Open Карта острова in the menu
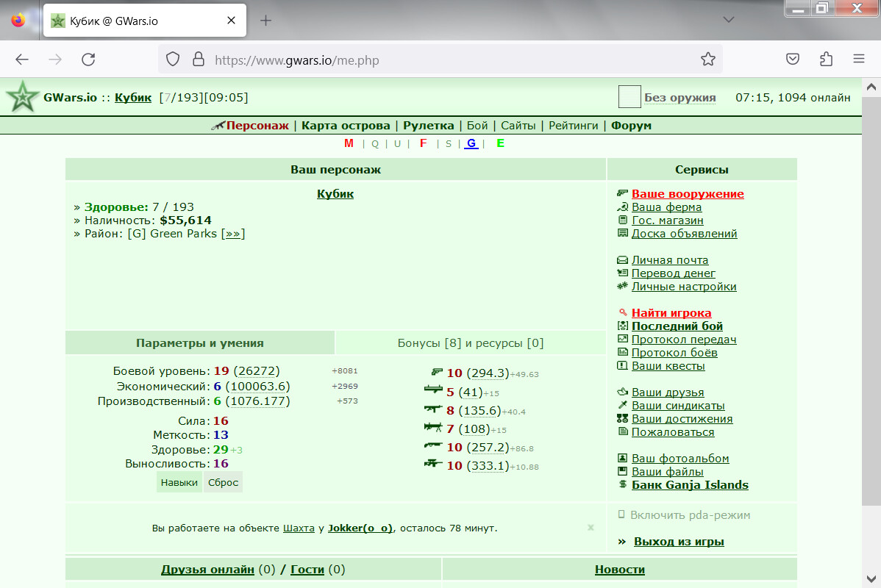881x588 pixels. click(x=346, y=125)
